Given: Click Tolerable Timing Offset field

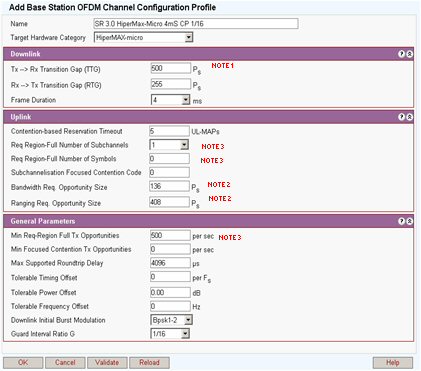Looking at the screenshot, I should [x=170, y=277].
